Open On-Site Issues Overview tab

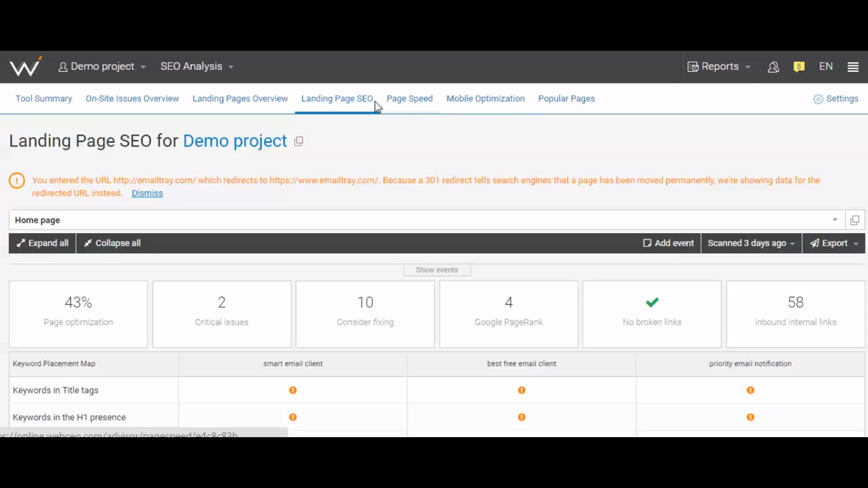(132, 99)
